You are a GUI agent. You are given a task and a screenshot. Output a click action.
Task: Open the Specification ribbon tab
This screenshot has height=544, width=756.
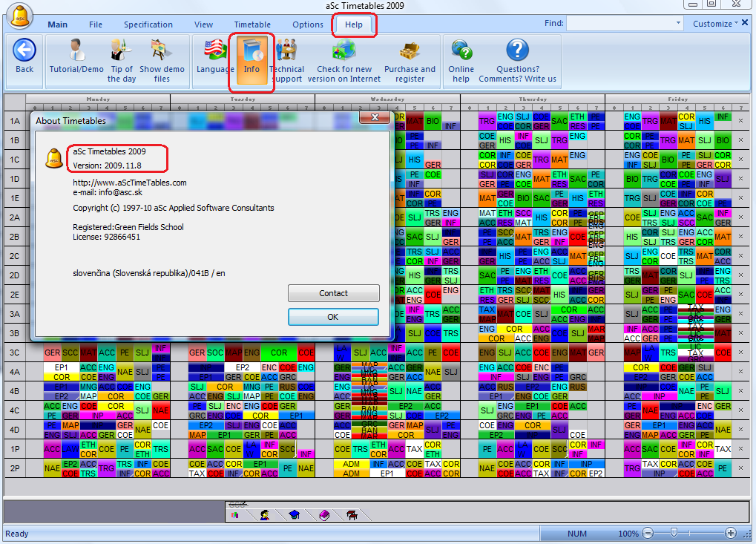[x=148, y=24]
